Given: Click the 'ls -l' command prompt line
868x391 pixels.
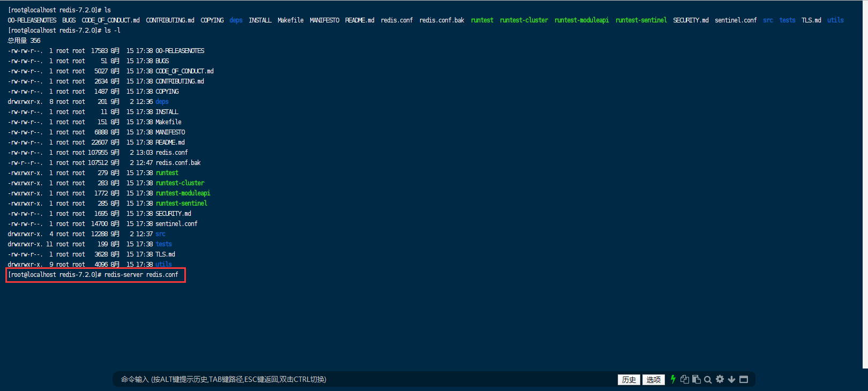Looking at the screenshot, I should click(x=64, y=31).
